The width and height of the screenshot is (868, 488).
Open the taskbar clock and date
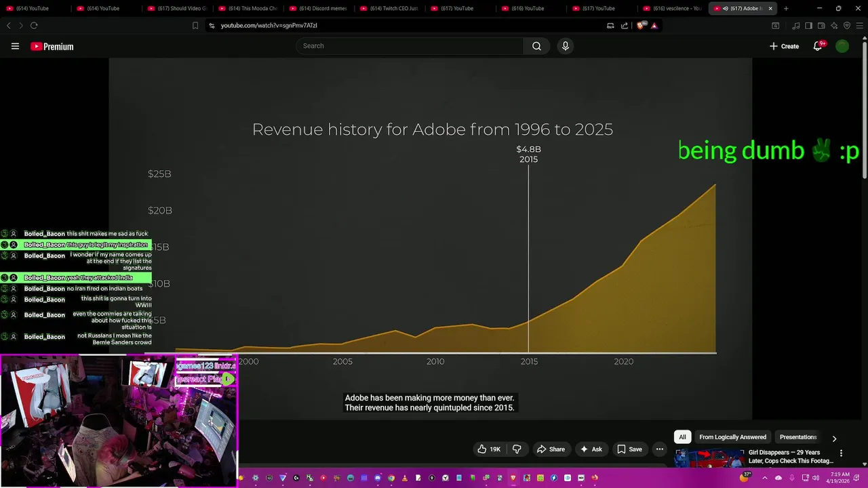pos(838,478)
